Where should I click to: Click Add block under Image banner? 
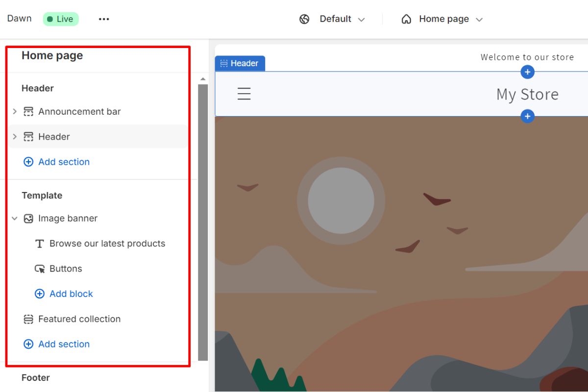pos(71,294)
